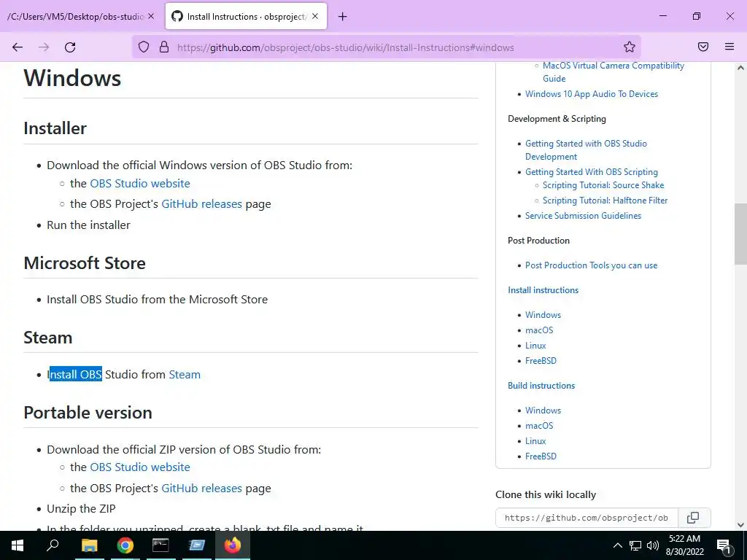Open Getting Started with OBS Studio Development
The height and width of the screenshot is (560, 747).
coord(586,150)
